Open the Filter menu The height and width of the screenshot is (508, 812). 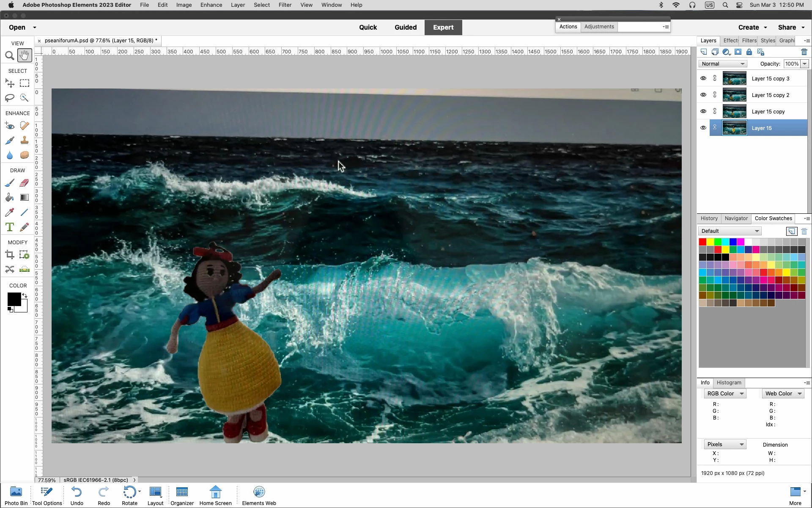coord(285,5)
